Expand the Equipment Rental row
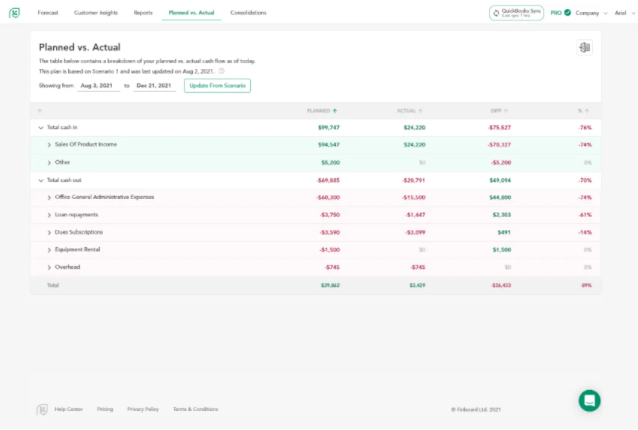 coord(49,250)
